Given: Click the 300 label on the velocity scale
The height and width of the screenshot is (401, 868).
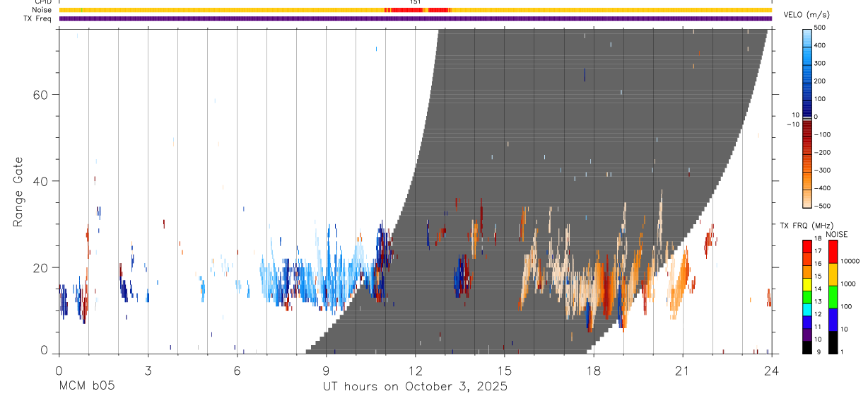Looking at the screenshot, I should coord(820,63).
